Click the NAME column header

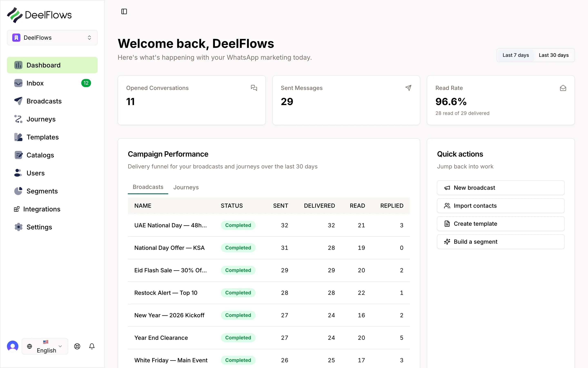click(x=143, y=206)
